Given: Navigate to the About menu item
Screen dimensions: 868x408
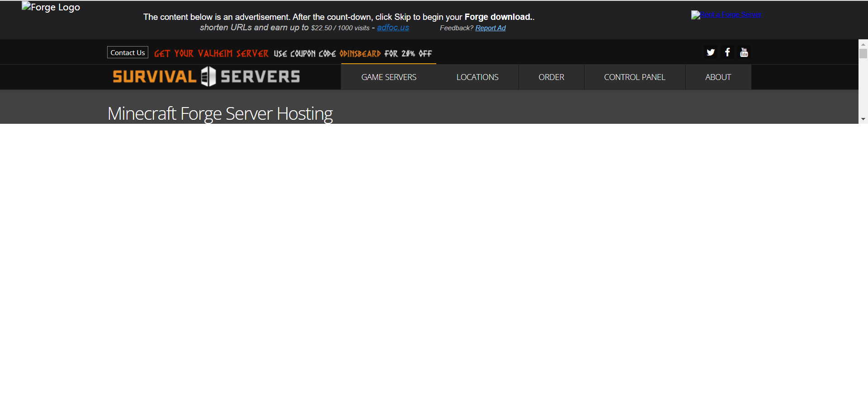Looking at the screenshot, I should click(718, 77).
